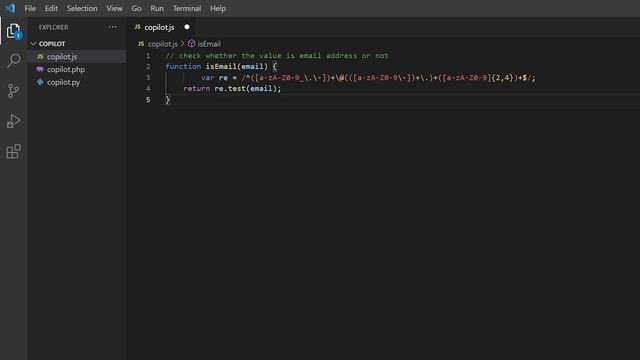The height and width of the screenshot is (360, 640).
Task: Click line number 5 in the gutter
Action: 148,100
